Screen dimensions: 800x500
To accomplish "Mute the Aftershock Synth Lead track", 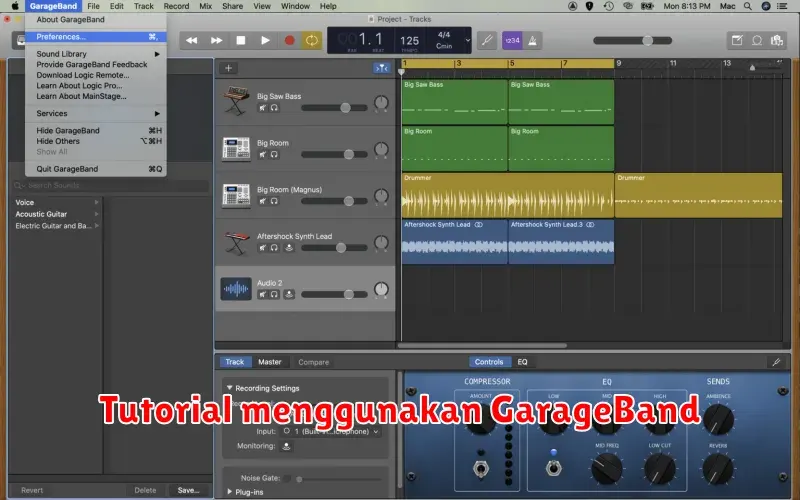I will coord(262,247).
